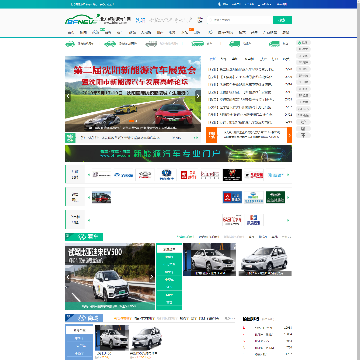Show previous slide on EV500 test-drive image
The width and height of the screenshot is (360, 360).
click(68, 277)
